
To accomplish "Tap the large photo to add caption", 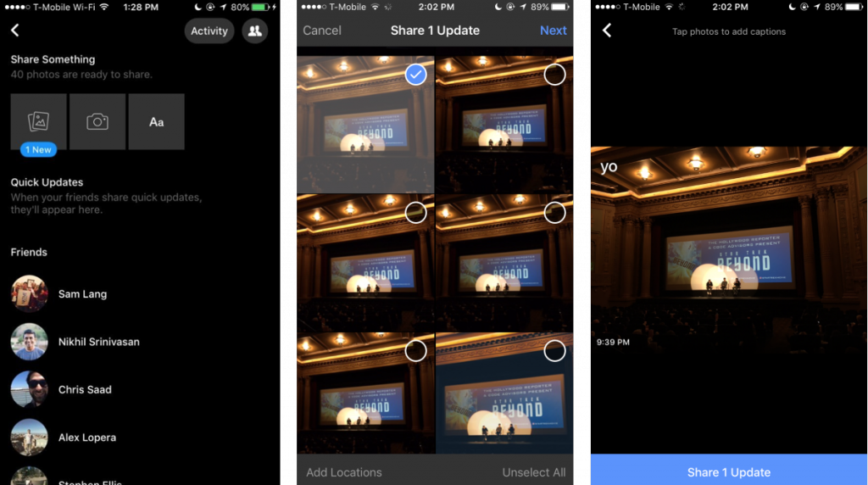I will [x=728, y=249].
